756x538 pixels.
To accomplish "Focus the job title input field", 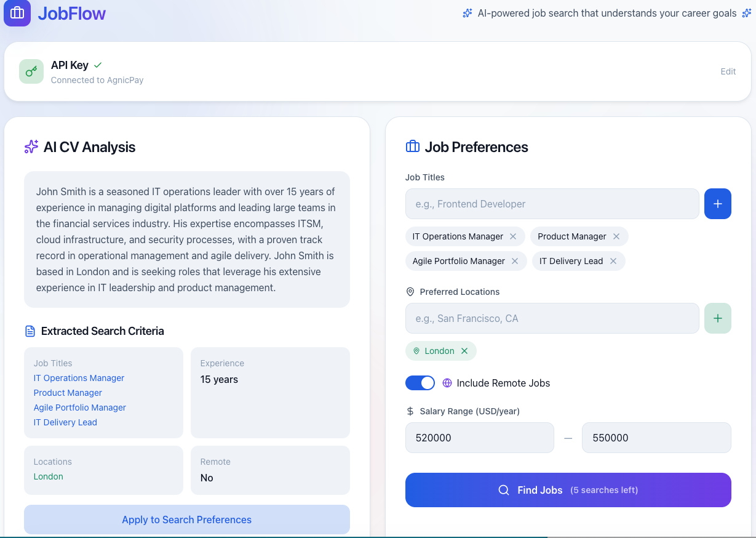I will click(552, 204).
